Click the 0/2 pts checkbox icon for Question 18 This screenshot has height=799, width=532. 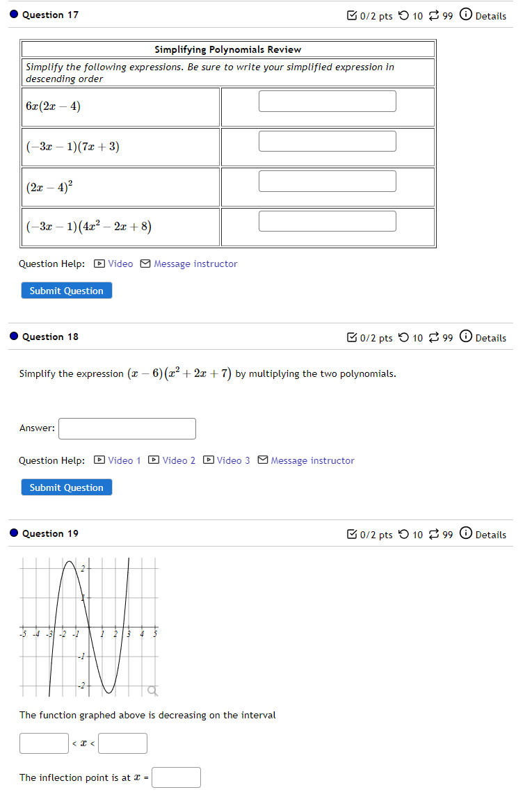point(352,337)
